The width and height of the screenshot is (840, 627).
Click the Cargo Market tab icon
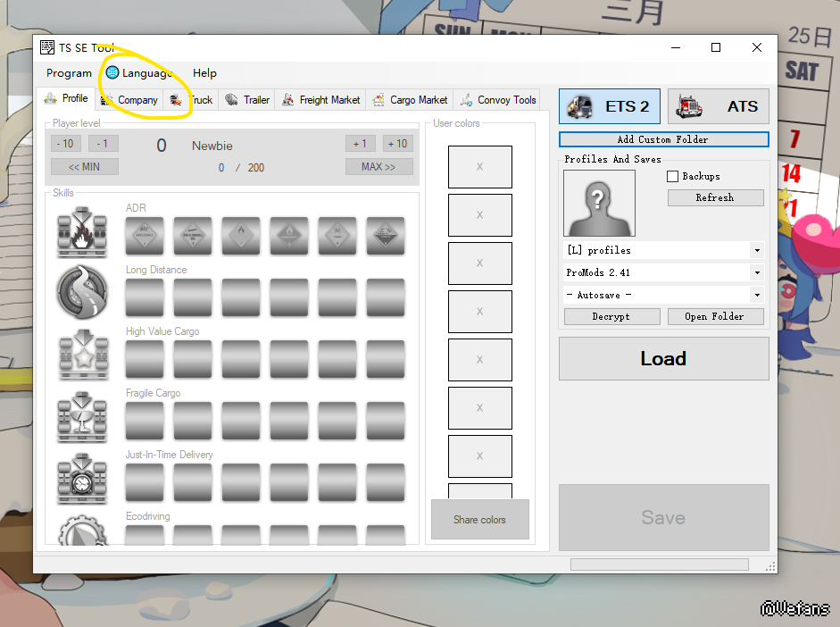(378, 100)
